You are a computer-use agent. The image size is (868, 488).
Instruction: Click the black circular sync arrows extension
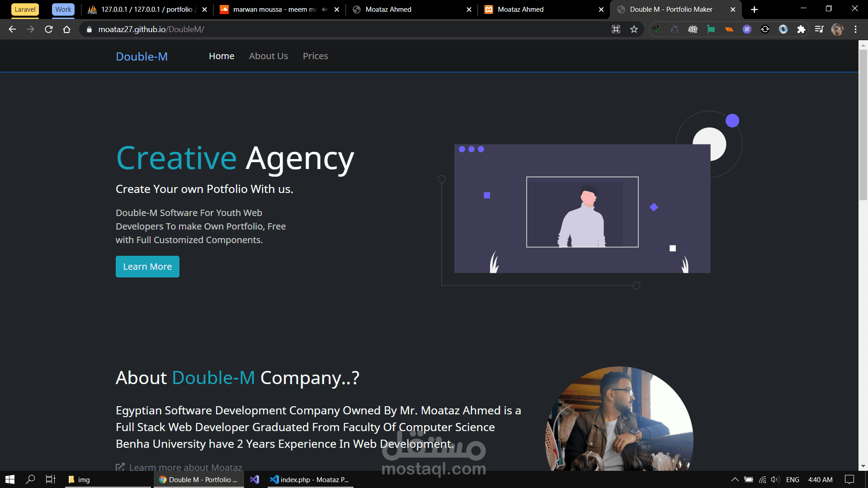coord(765,29)
